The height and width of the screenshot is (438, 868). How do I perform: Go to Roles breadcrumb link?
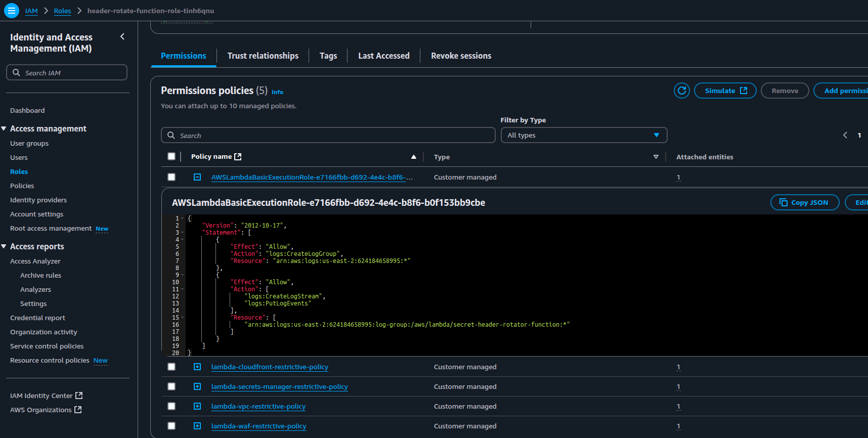click(63, 11)
